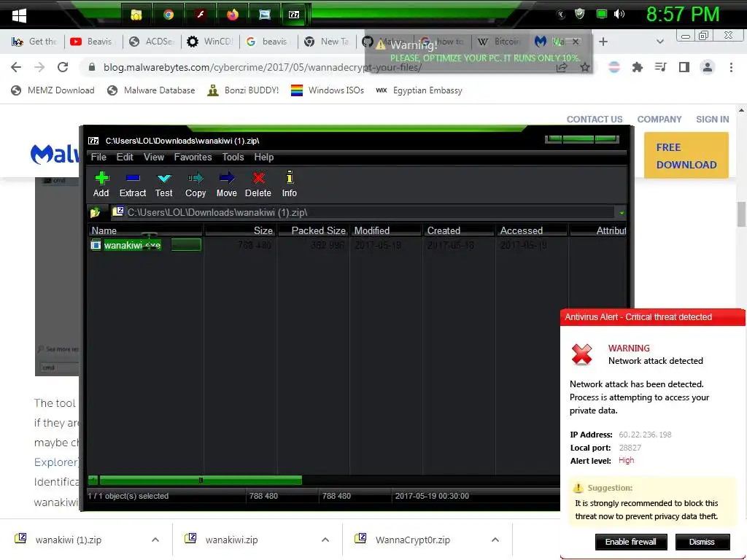Open Bonzi BUDDY! bookmark
The image size is (747, 560).
click(243, 90)
